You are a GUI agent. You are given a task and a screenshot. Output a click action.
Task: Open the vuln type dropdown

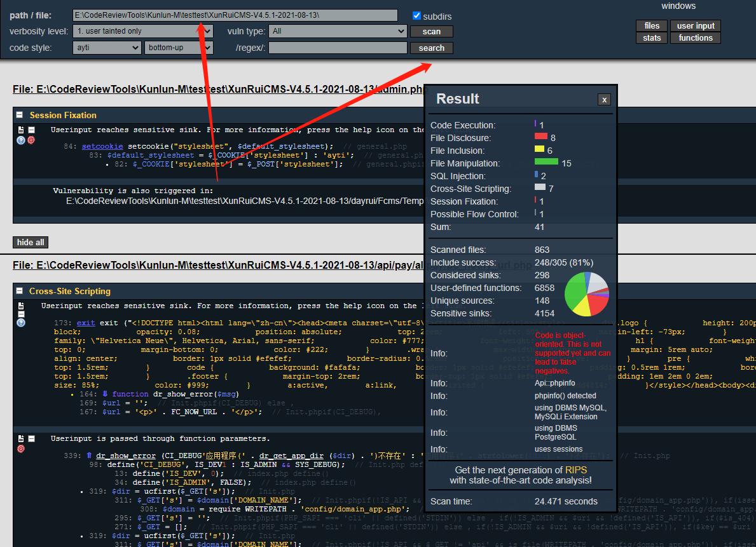[x=338, y=31]
